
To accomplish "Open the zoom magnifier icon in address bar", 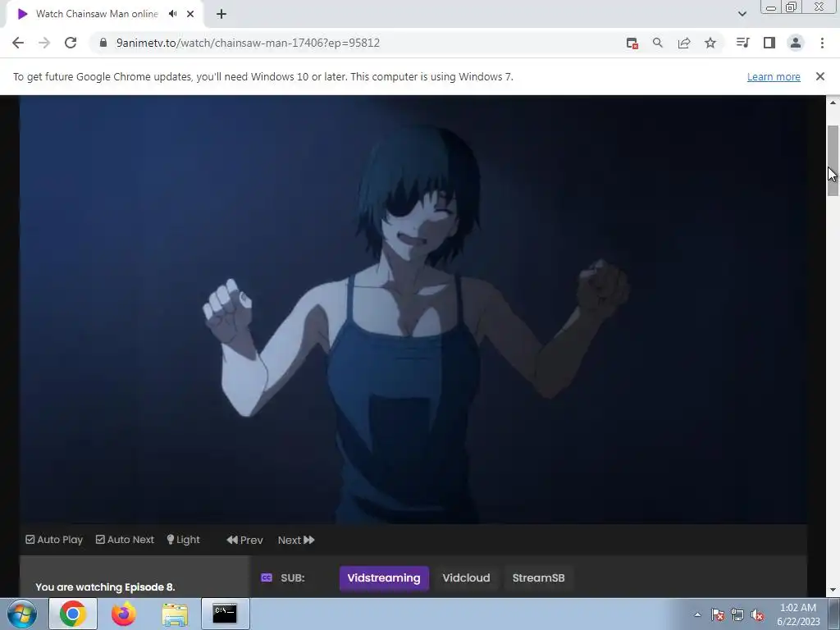I will click(658, 43).
